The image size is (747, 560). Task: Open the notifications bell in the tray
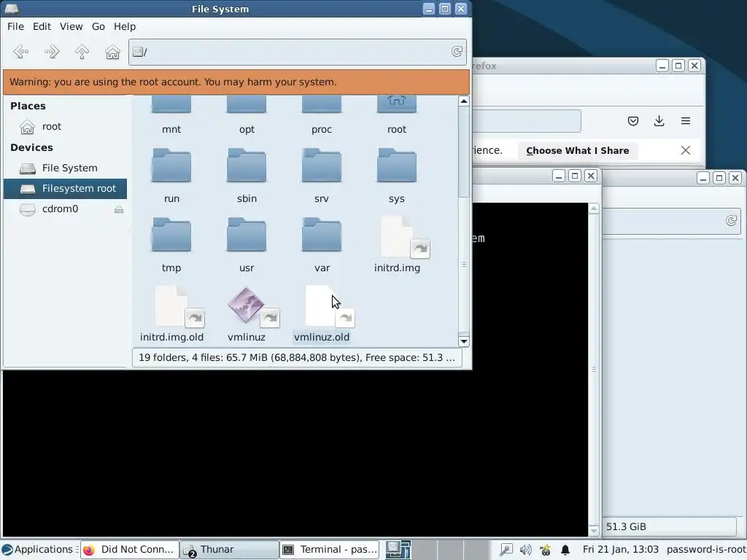[x=565, y=550]
